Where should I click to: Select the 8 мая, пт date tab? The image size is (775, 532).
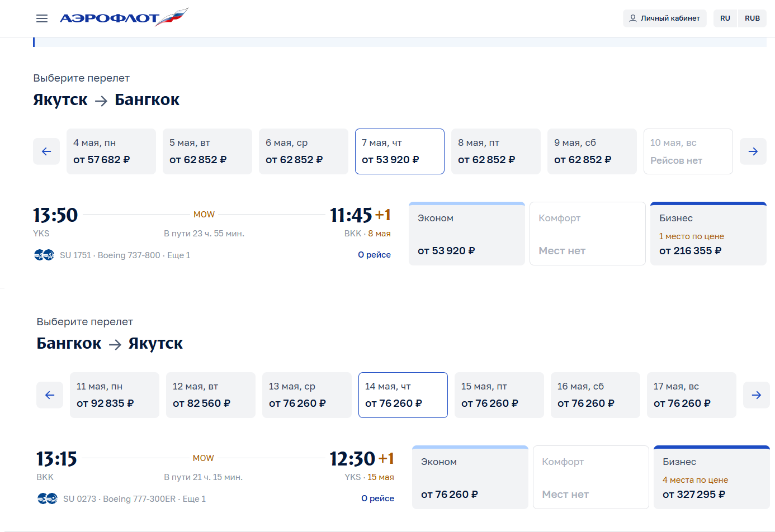[x=495, y=151]
